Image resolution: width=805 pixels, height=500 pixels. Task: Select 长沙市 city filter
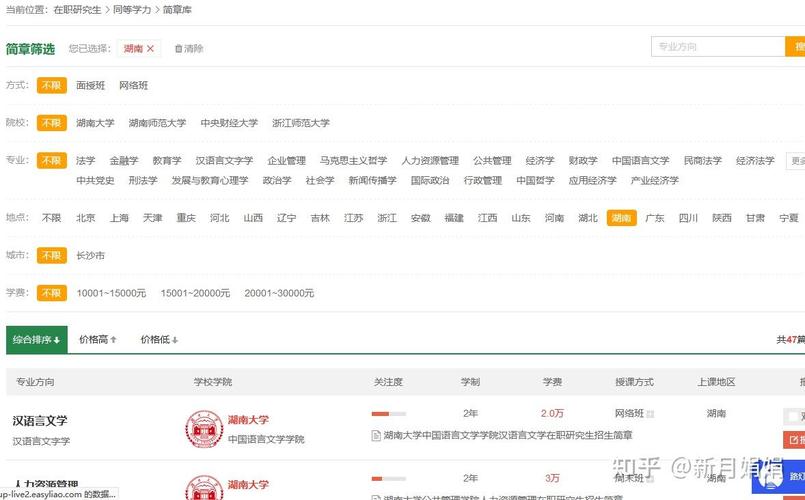click(90, 256)
